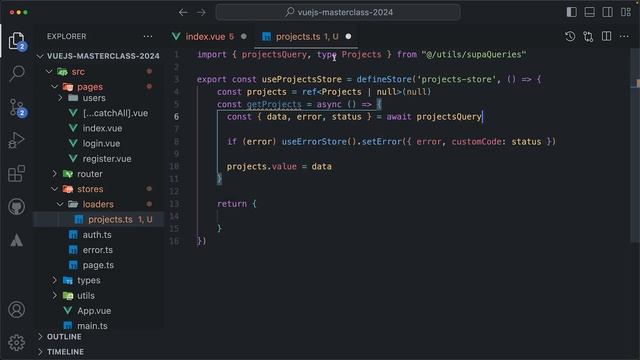Open Explorer Views and More Actions ellipsis
Screen dimensions: 640x360
click(x=148, y=37)
